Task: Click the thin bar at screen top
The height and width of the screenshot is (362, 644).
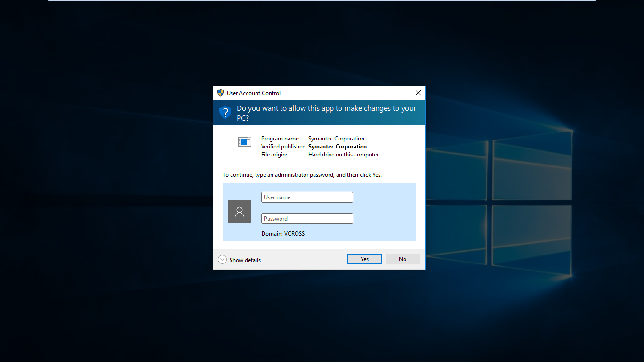Action: 322,0
